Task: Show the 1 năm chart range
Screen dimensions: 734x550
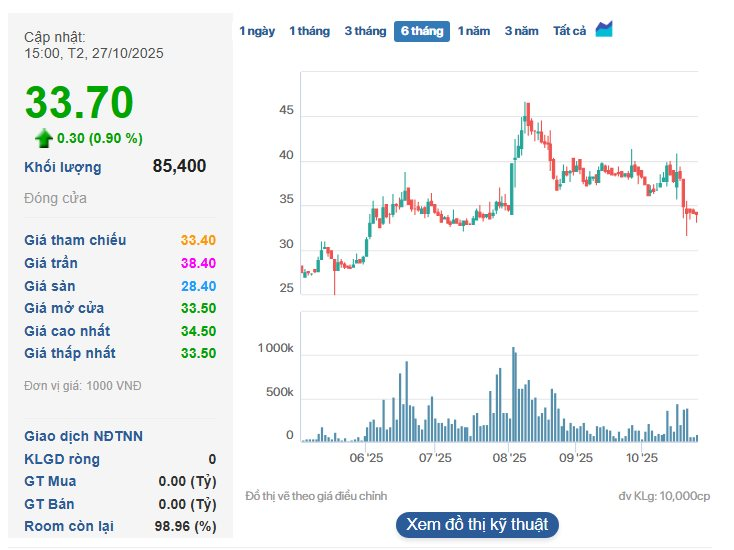Action: pyautogui.click(x=474, y=31)
